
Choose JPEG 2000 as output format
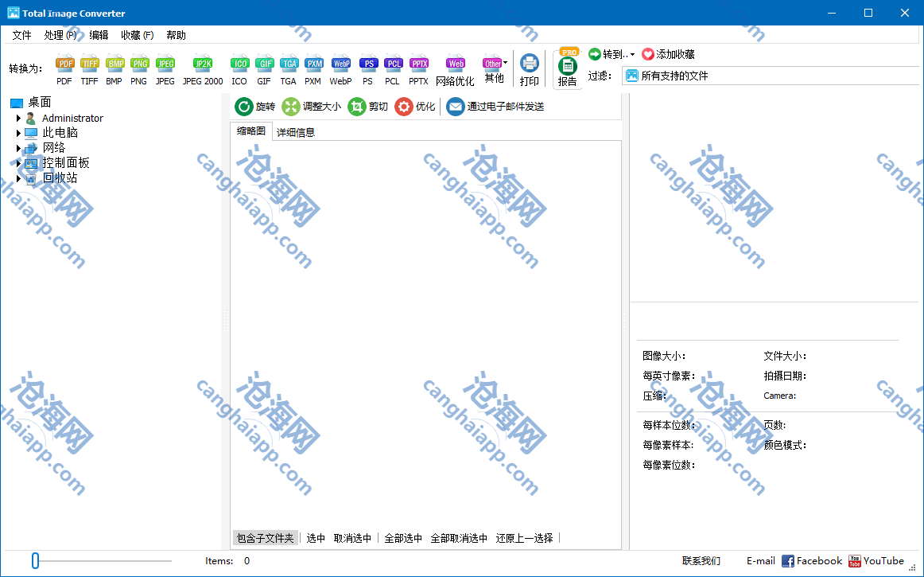click(x=203, y=64)
